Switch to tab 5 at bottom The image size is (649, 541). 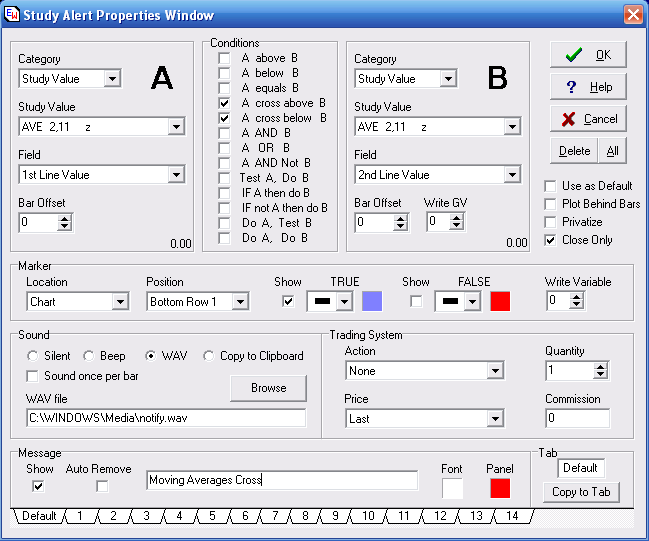[211, 516]
